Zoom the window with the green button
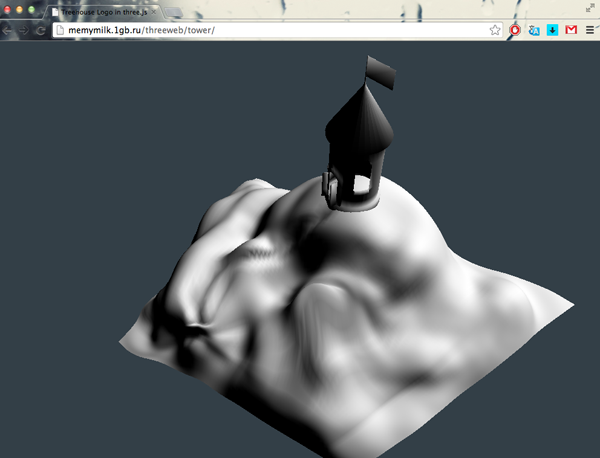Image resolution: width=600 pixels, height=458 pixels. [32, 9]
